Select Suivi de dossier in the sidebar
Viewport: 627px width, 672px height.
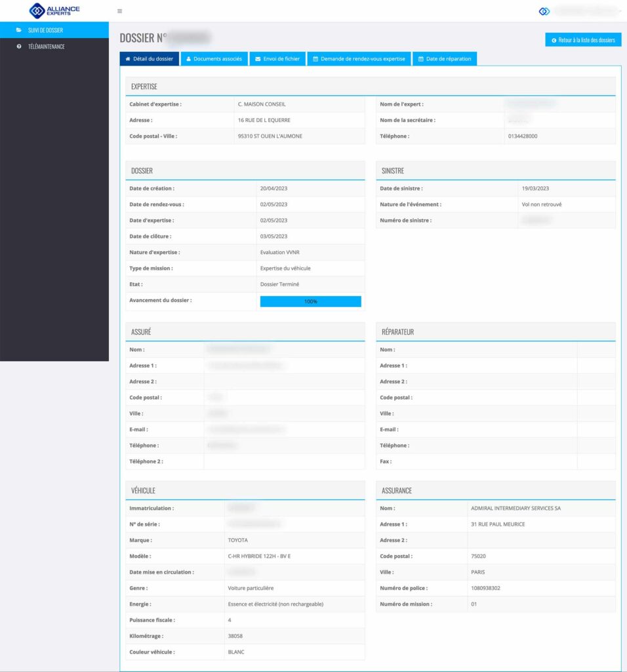click(45, 30)
